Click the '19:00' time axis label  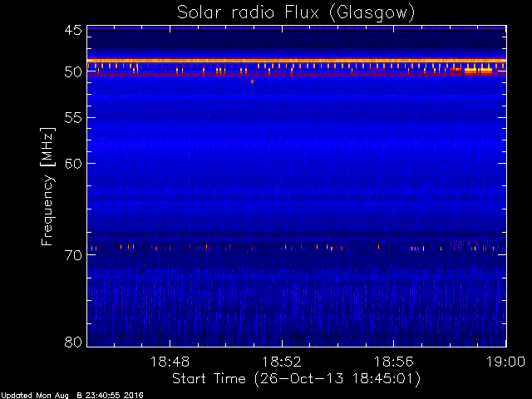(506, 362)
